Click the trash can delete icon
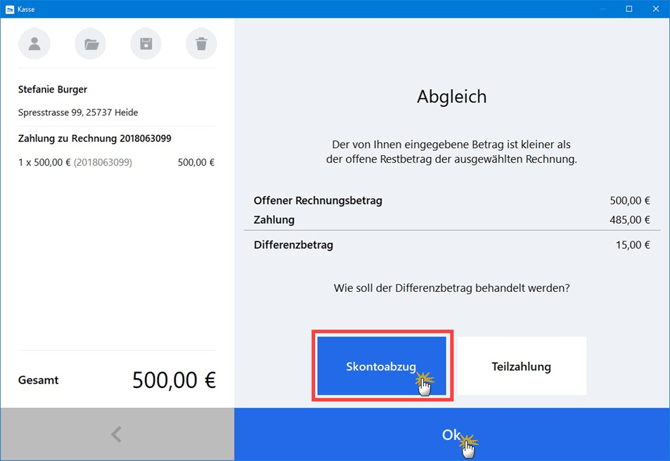The height and width of the screenshot is (461, 670). point(201,44)
